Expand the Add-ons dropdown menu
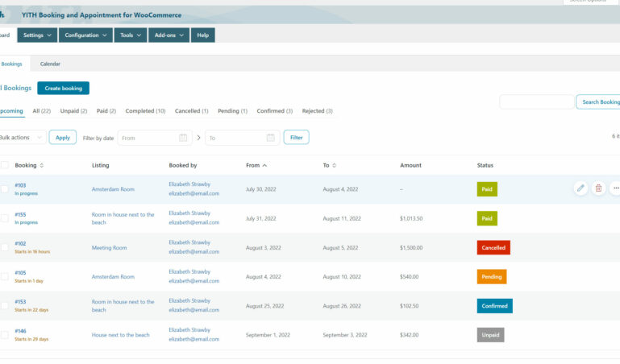This screenshot has height=364, width=620. (169, 35)
